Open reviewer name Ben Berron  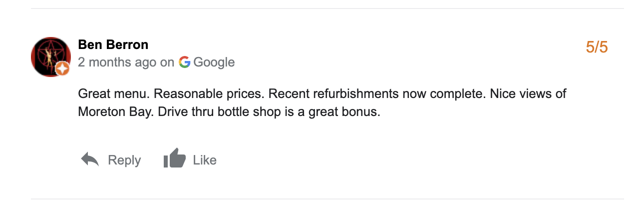pos(113,44)
